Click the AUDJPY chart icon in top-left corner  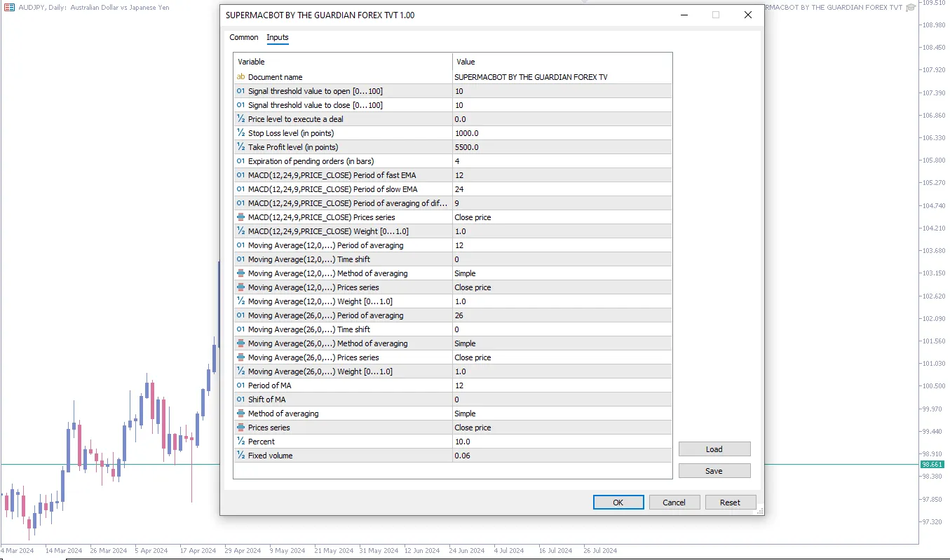pyautogui.click(x=10, y=7)
